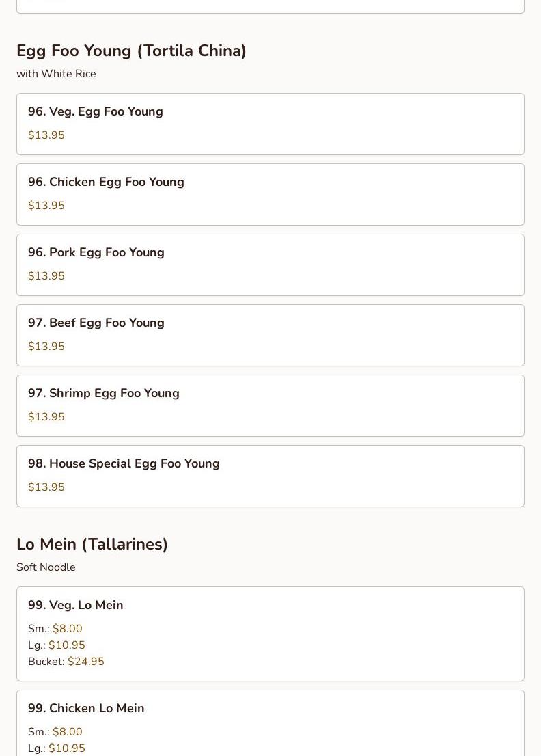The width and height of the screenshot is (541, 756).
Task: Choose small $8.00 Chicken Lo Mein price
Action: (x=67, y=732)
